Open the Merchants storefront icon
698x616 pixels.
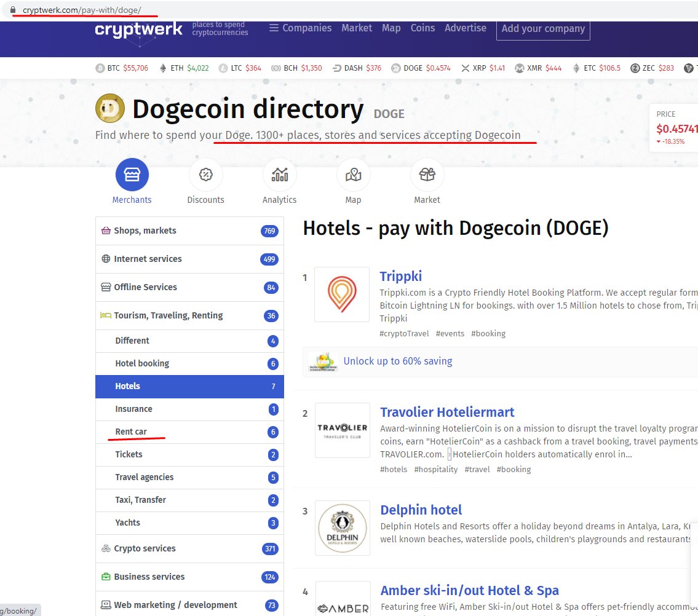(x=132, y=175)
